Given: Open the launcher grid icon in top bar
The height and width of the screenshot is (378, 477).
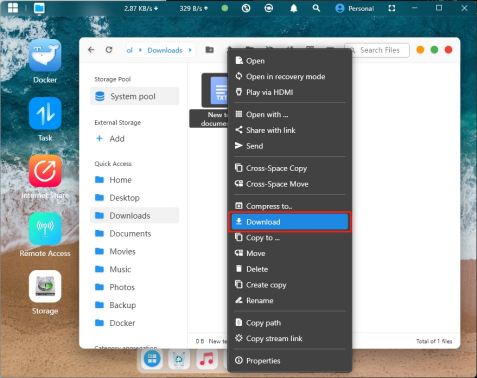Looking at the screenshot, I should (13, 8).
